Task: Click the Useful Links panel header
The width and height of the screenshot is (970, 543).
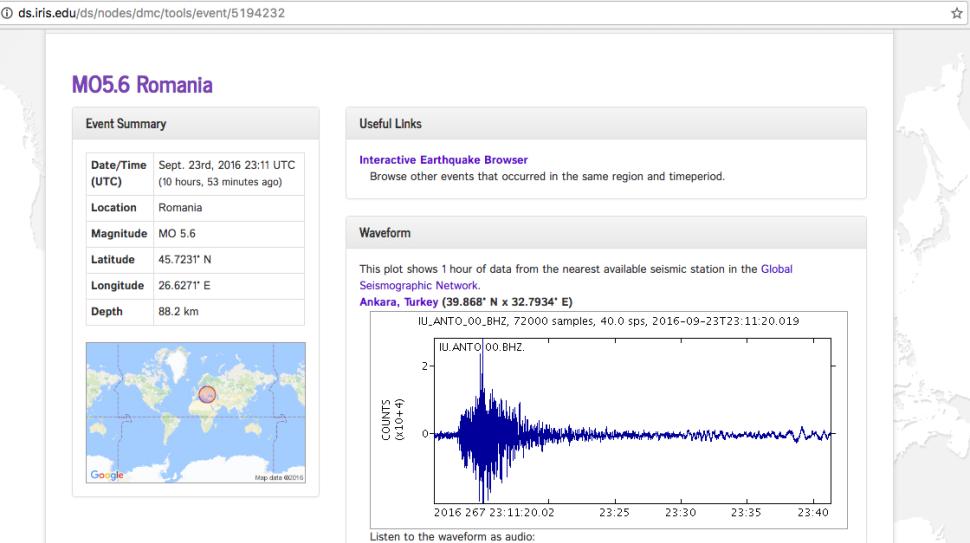Action: (x=390, y=124)
